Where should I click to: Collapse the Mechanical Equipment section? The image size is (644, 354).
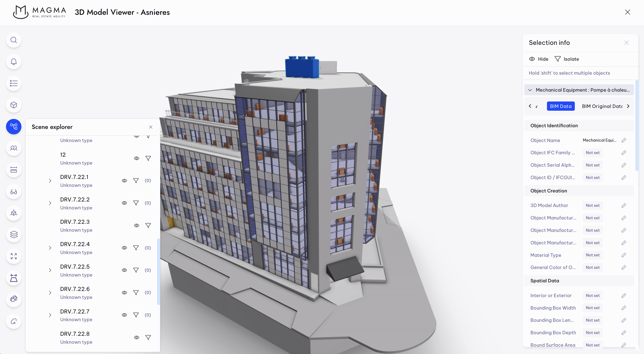point(530,90)
